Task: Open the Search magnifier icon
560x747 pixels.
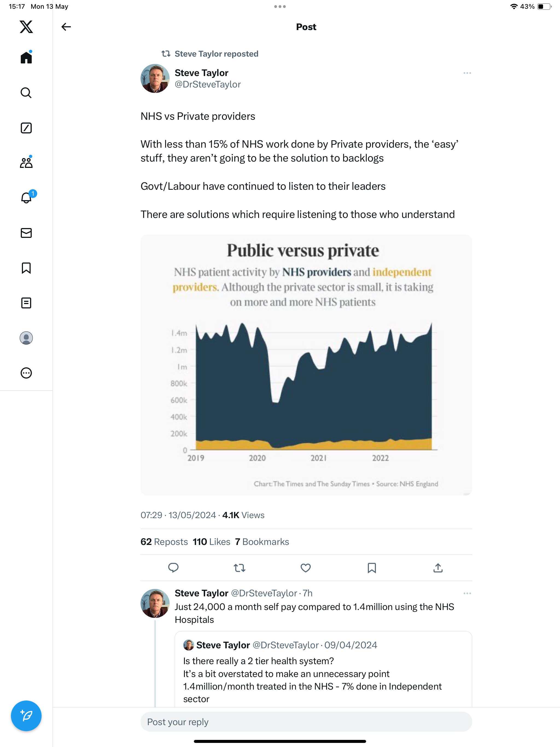Action: click(x=26, y=92)
